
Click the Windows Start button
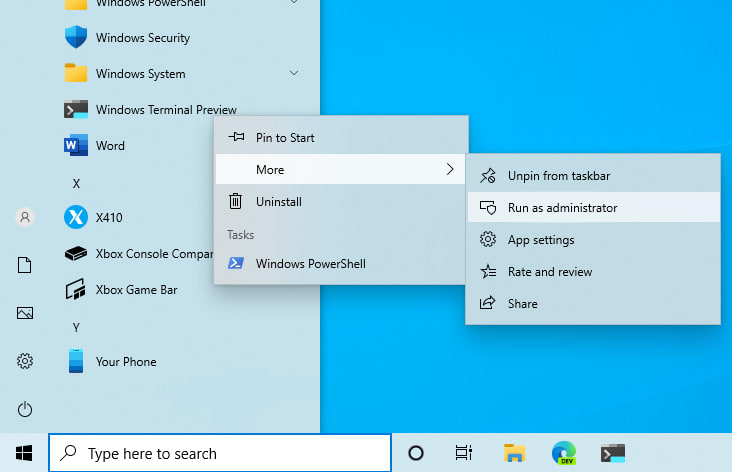[24, 453]
